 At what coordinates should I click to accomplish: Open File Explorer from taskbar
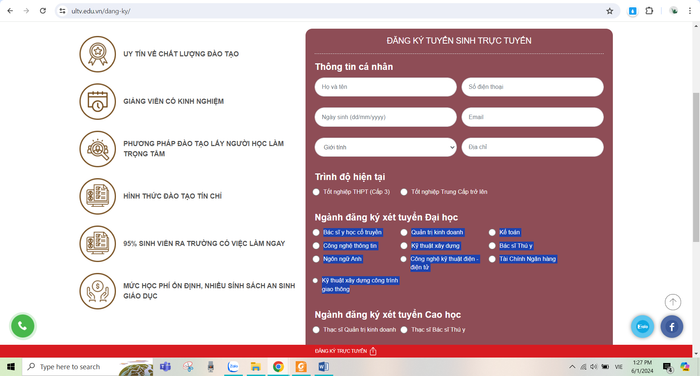[255, 367]
